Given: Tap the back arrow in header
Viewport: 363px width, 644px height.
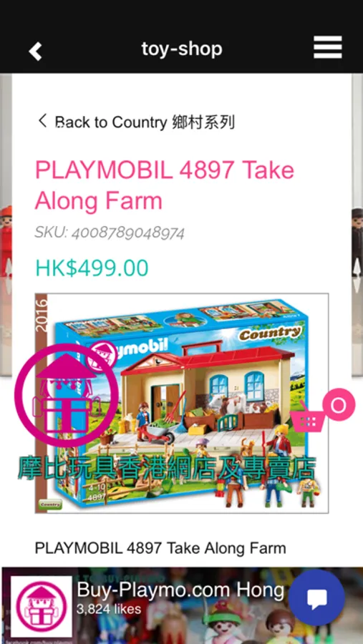Looking at the screenshot, I should tap(35, 52).
